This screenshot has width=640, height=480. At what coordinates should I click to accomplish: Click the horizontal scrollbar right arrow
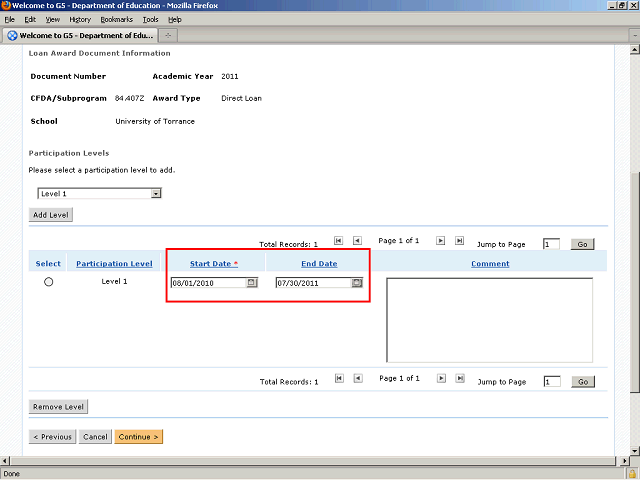click(x=624, y=461)
